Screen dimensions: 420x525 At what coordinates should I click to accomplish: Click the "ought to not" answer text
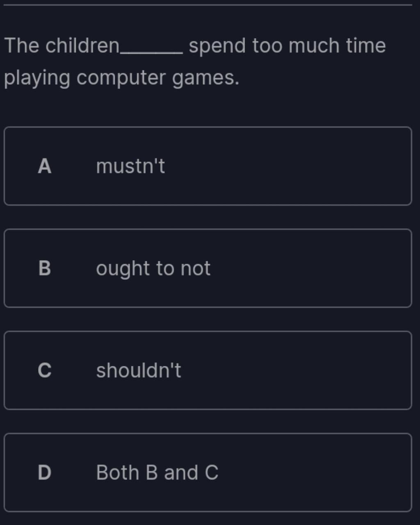153,268
